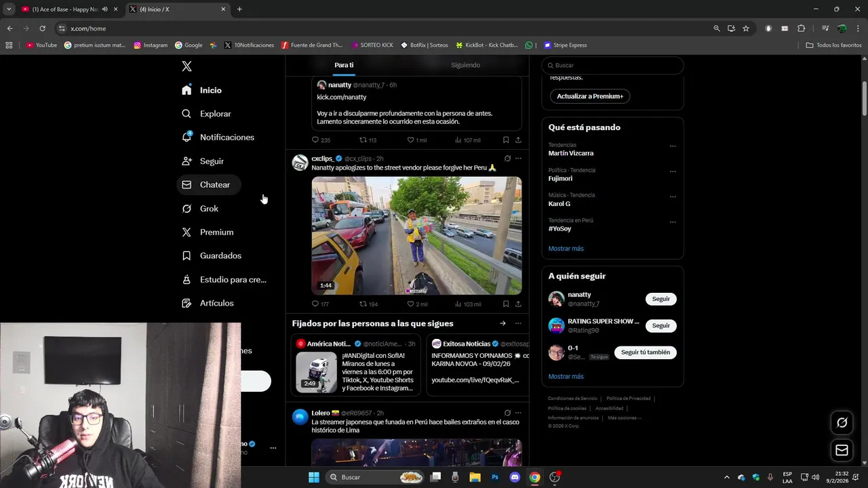The image size is (868, 488).
Task: Open #YoSoy trending topic
Action: 559,229
